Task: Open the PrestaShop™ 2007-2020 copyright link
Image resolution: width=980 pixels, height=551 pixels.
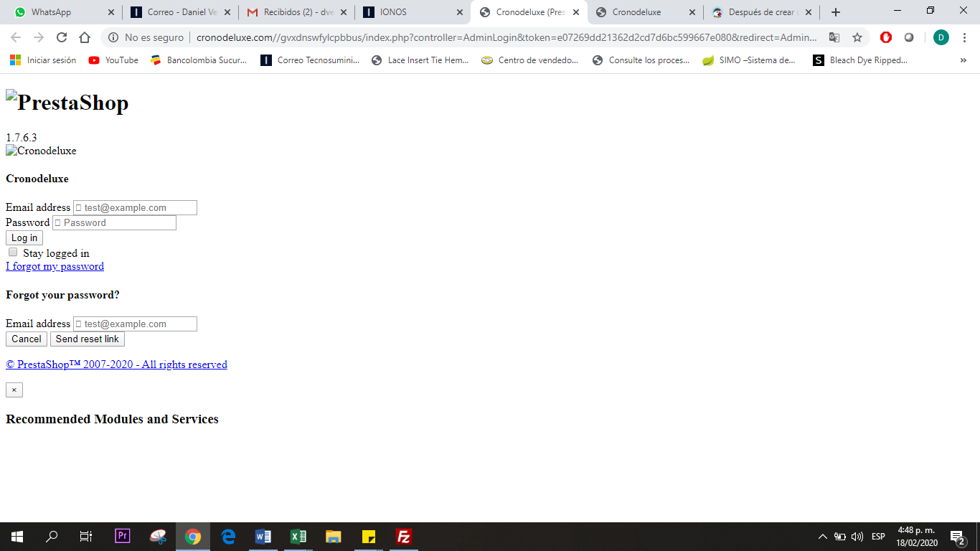Action: pyautogui.click(x=116, y=364)
